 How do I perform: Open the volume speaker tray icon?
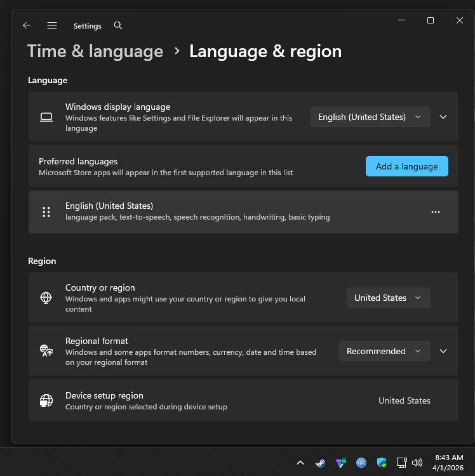coord(417,463)
